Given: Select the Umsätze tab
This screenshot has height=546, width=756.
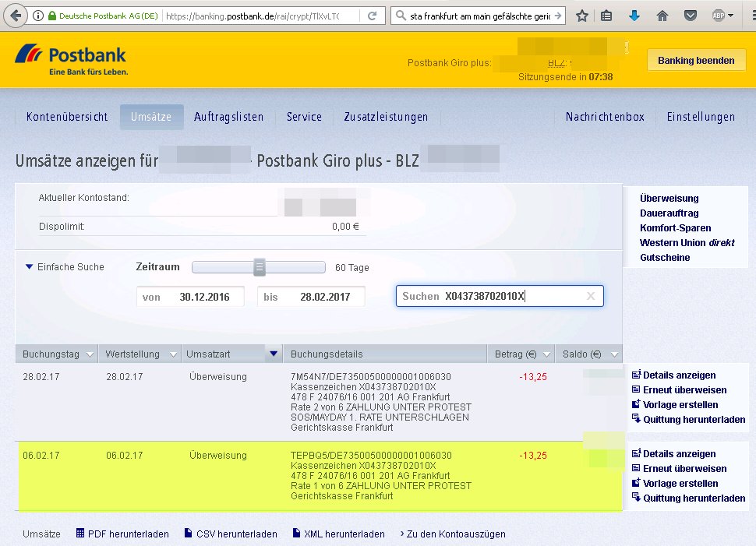Looking at the screenshot, I should click(151, 117).
